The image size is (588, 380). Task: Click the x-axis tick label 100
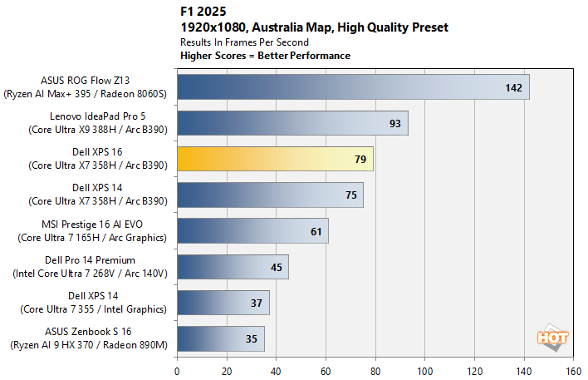point(425,372)
